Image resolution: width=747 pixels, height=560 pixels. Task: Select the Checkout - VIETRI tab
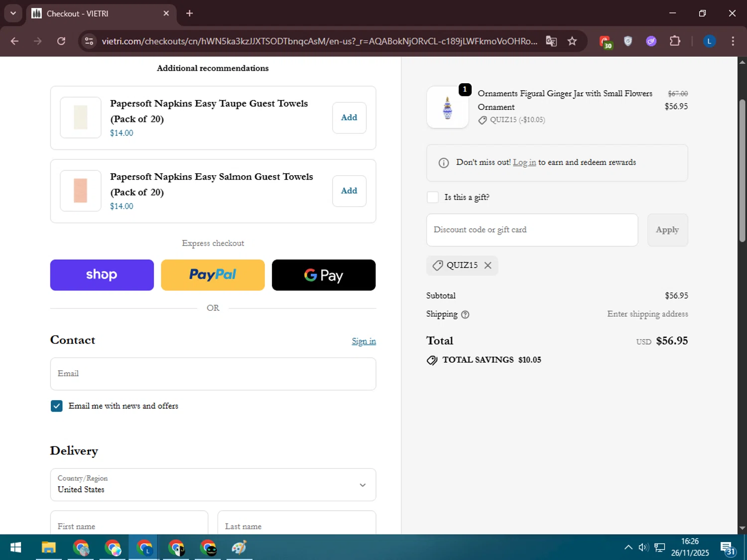coord(101,13)
